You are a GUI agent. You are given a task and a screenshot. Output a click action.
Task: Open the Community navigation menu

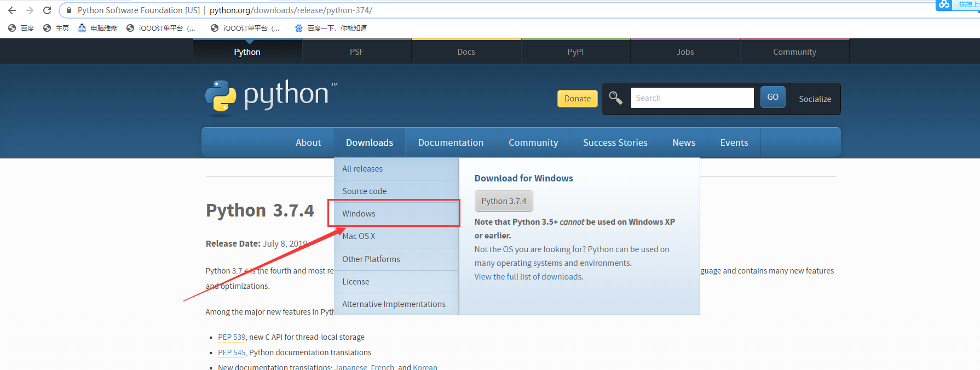click(x=533, y=143)
